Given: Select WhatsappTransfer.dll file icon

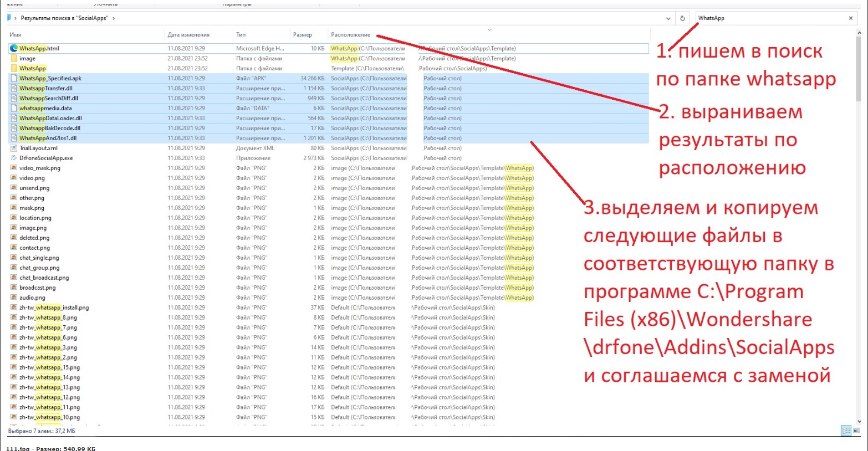Looking at the screenshot, I should (x=14, y=88).
